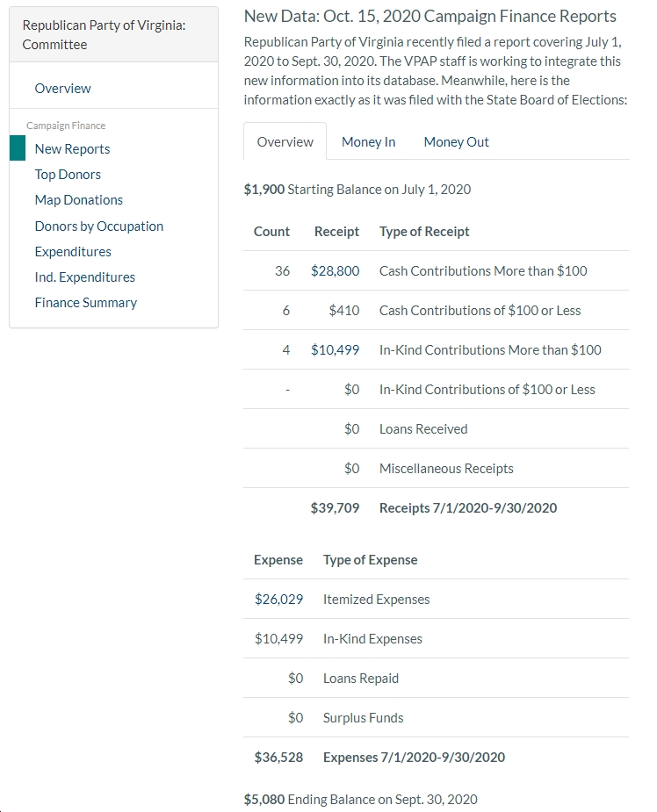Click the count 36 cell
The width and height of the screenshot is (657, 812).
[x=282, y=271]
